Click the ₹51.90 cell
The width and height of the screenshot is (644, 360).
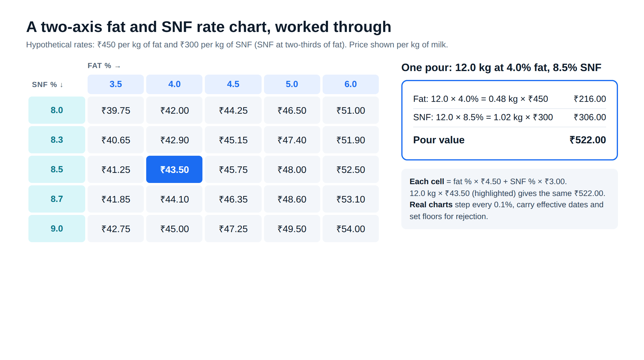click(351, 140)
